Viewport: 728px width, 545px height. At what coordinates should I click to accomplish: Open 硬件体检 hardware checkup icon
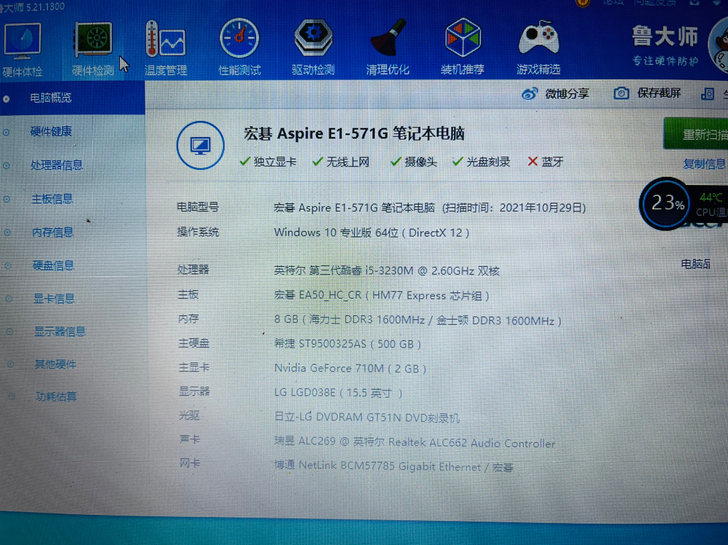tap(22, 40)
